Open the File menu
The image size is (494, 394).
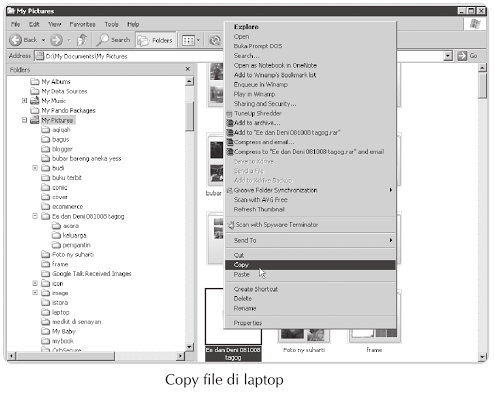click(x=15, y=24)
